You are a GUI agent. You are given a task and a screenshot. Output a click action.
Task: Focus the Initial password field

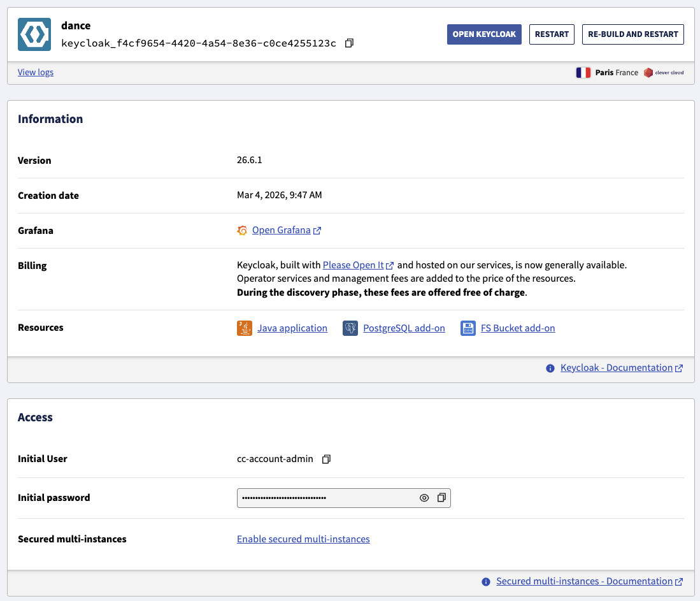[344, 498]
